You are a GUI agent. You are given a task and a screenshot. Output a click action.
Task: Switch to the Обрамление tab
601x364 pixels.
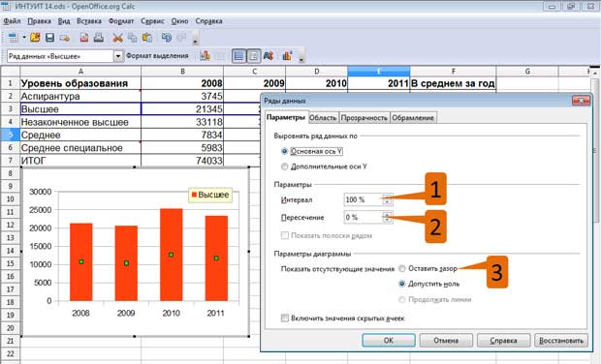click(x=413, y=118)
